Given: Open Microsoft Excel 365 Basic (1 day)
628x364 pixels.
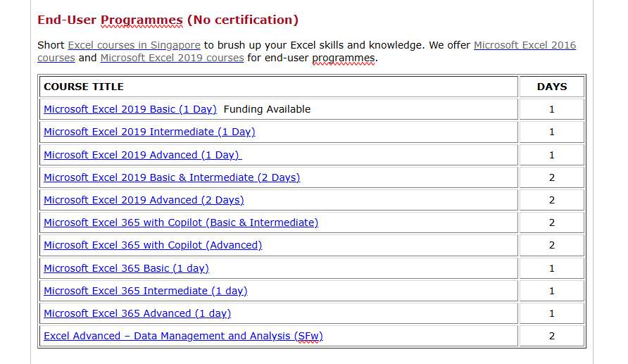Looking at the screenshot, I should [126, 268].
